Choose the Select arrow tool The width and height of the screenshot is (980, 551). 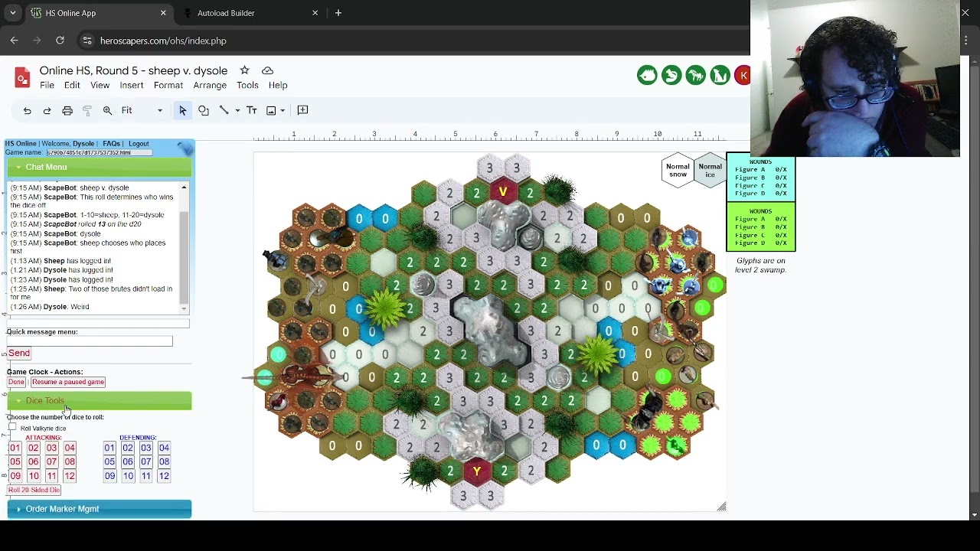tap(182, 110)
